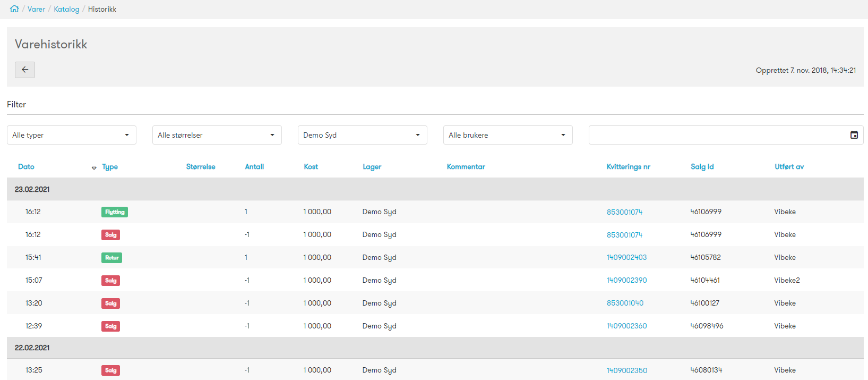Sort by Størrelse column header
Image resolution: width=868 pixels, height=380 pixels.
coord(201,166)
